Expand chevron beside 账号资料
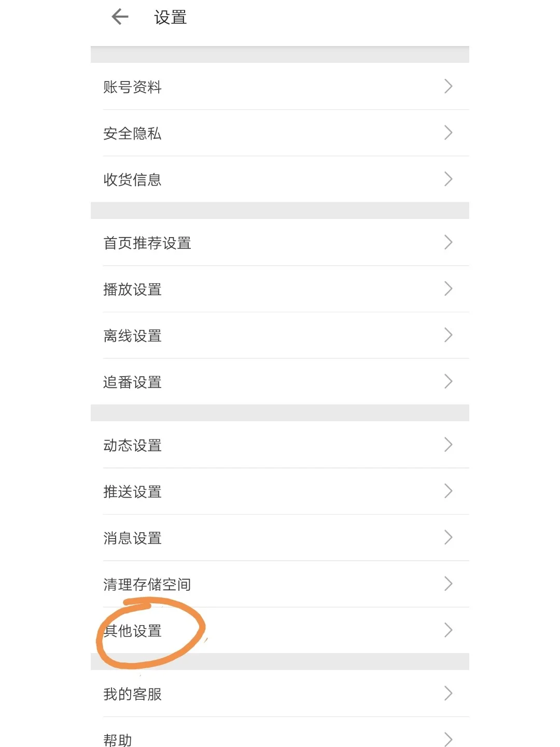This screenshot has width=560, height=747. pyautogui.click(x=449, y=86)
